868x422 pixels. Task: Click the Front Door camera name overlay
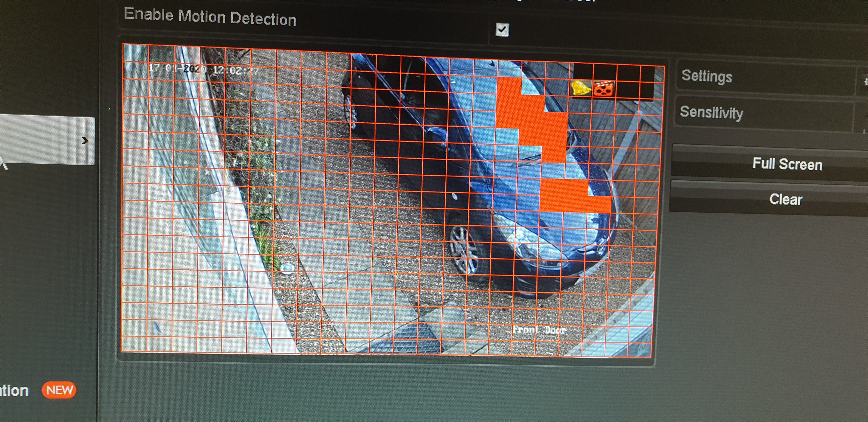[539, 330]
